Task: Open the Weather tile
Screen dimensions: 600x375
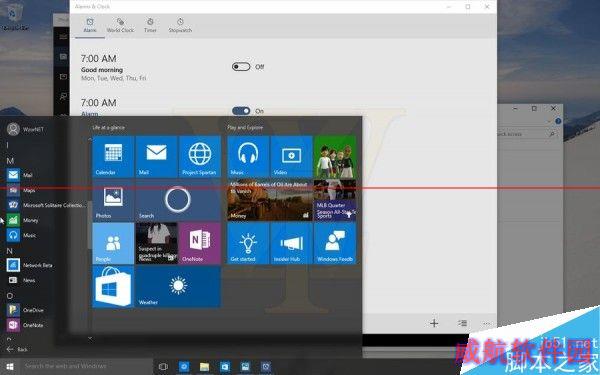Action: (x=178, y=287)
